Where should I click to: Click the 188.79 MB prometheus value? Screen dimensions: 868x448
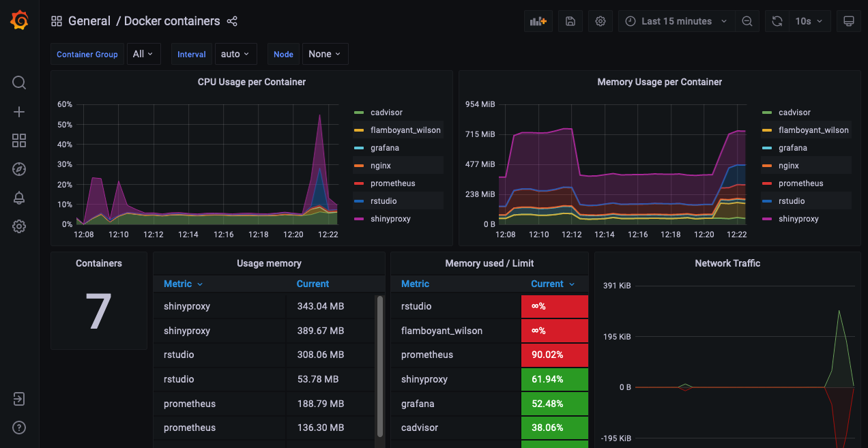click(321, 404)
